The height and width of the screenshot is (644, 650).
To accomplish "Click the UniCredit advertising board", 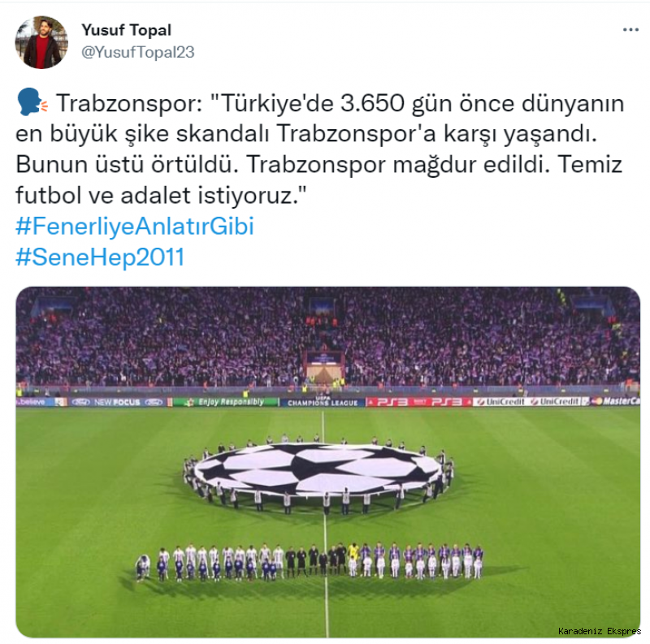I will point(531,401).
